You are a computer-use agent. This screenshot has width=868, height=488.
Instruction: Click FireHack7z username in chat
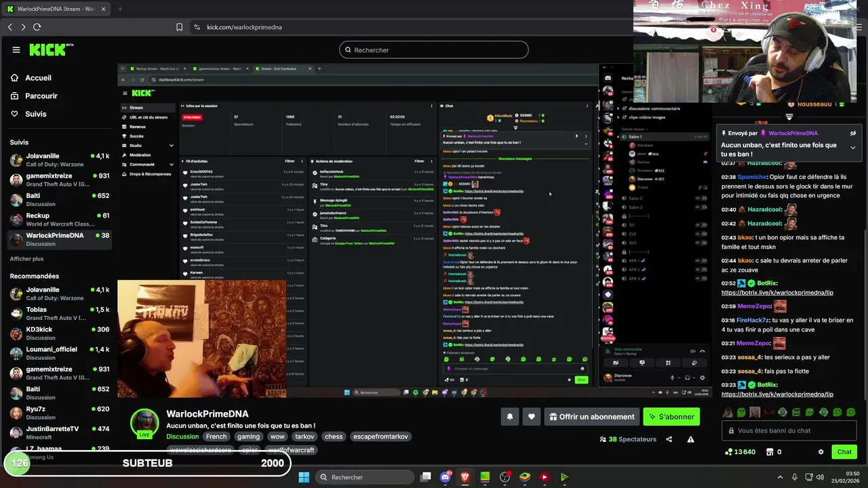(x=754, y=320)
